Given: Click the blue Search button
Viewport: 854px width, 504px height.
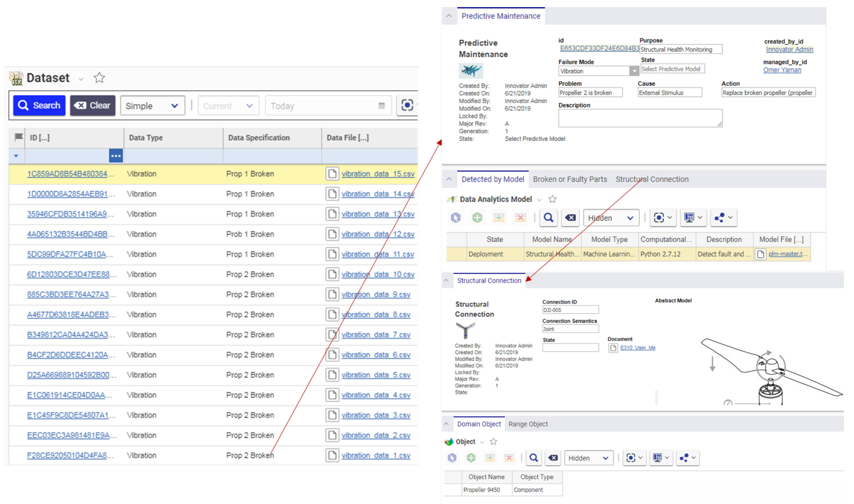Looking at the screenshot, I should tap(39, 105).
